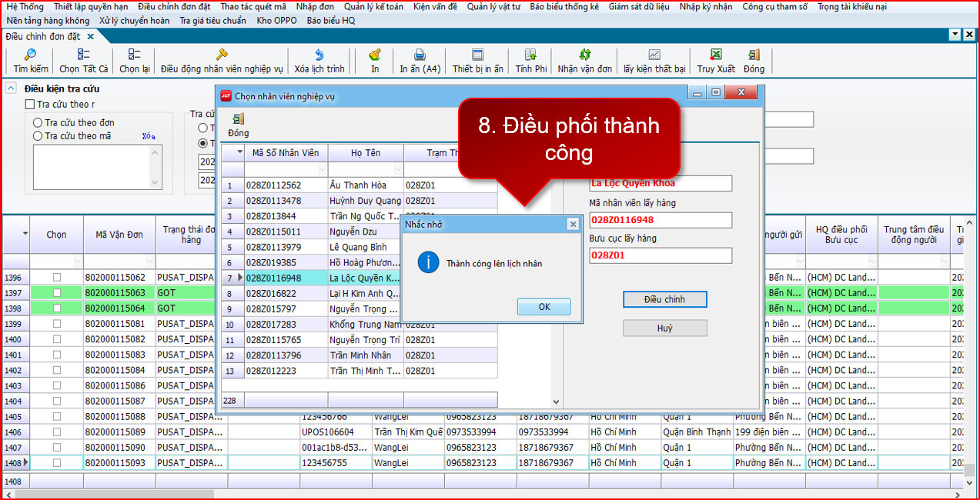Image resolution: width=980 pixels, height=500 pixels.
Task: Click the Truy Xuất export icon
Action: (x=716, y=55)
